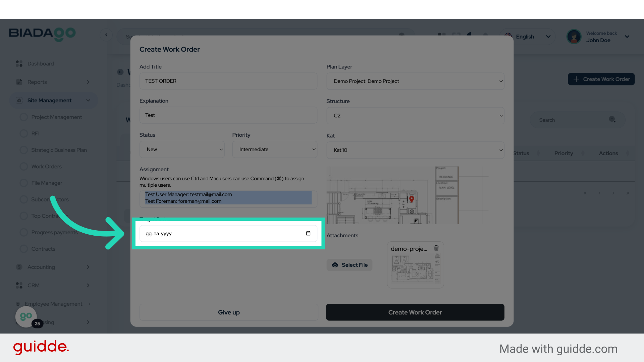The width and height of the screenshot is (644, 362).
Task: Open the Status dropdown set to New
Action: click(182, 149)
